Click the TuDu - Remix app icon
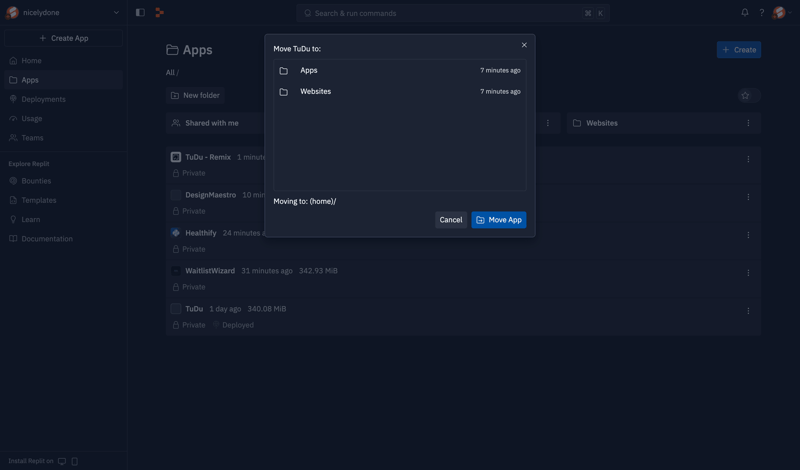800x470 pixels. (176, 157)
